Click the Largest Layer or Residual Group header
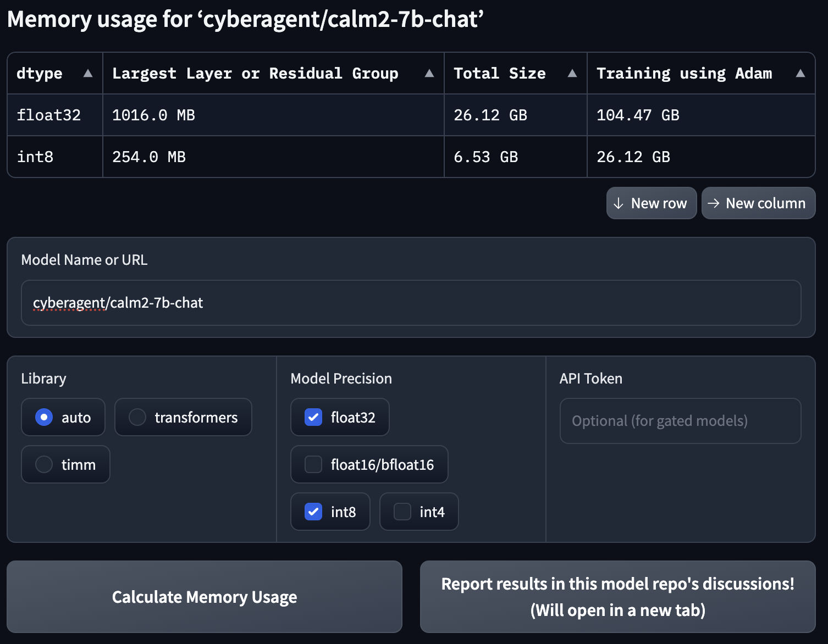828x644 pixels. (273, 74)
